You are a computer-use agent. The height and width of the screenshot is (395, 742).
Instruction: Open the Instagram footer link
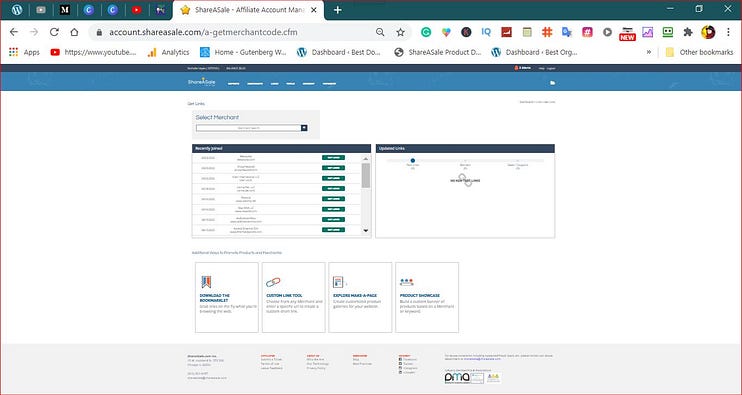click(x=408, y=368)
